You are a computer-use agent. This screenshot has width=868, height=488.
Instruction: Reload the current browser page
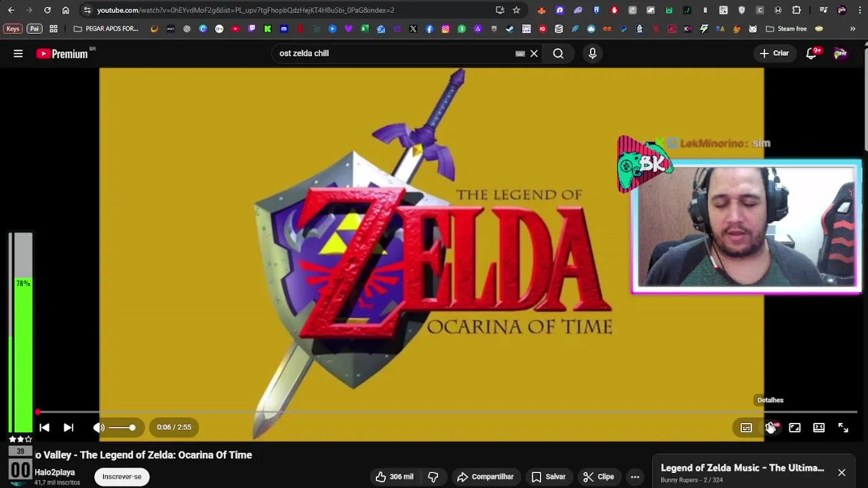tap(47, 10)
